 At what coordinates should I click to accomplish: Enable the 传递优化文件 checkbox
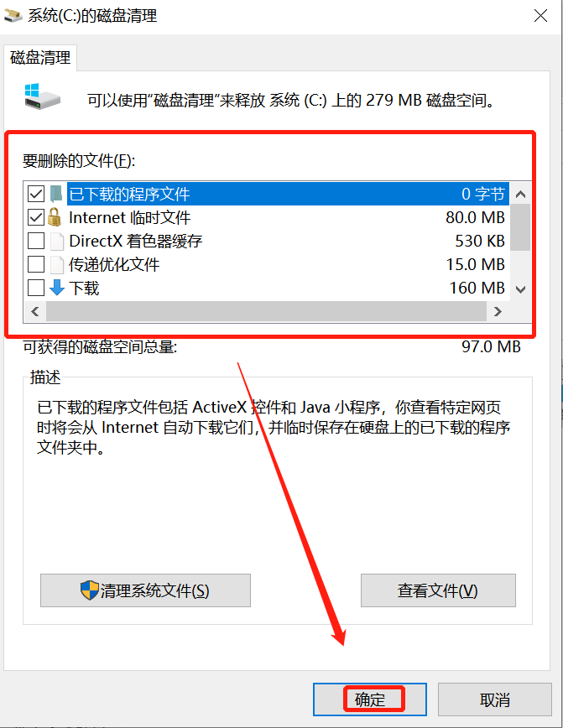click(x=36, y=264)
